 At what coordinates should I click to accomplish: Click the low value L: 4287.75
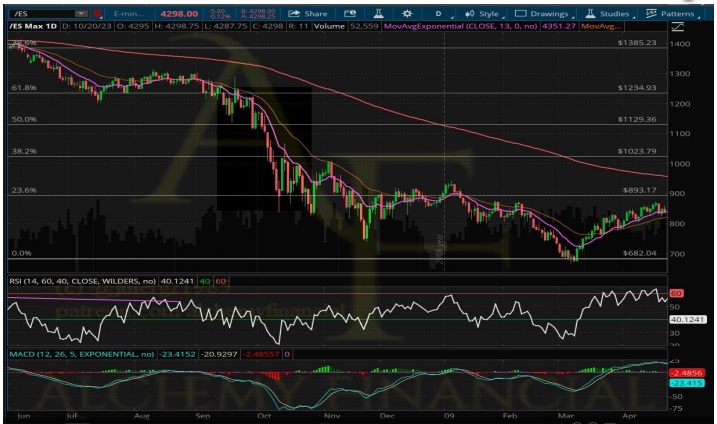click(226, 26)
